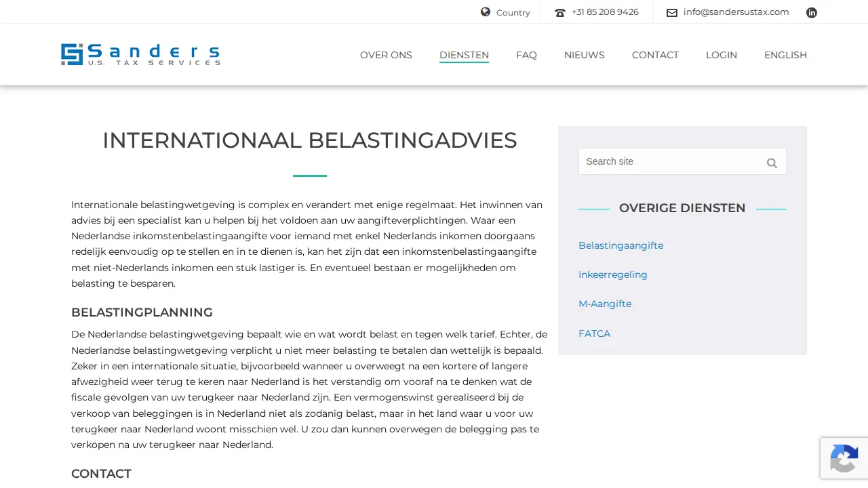The width and height of the screenshot is (868, 488).
Task: Email info@sandersustax.com
Action: 736,12
